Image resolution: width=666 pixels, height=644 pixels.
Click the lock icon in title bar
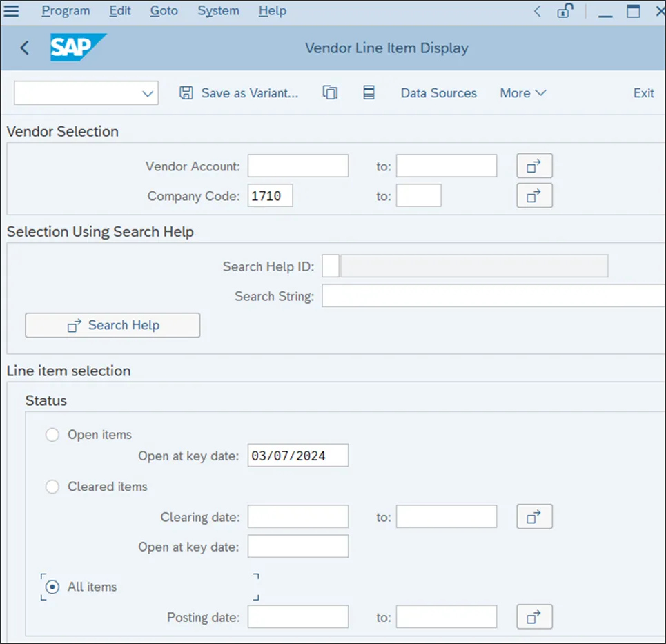[x=565, y=11]
